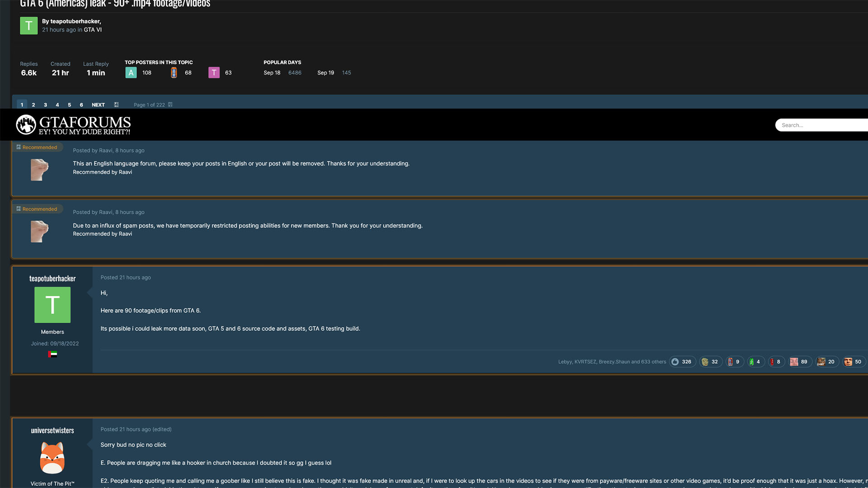
Task: Click the 6.6k Replies stat
Action: (x=28, y=73)
